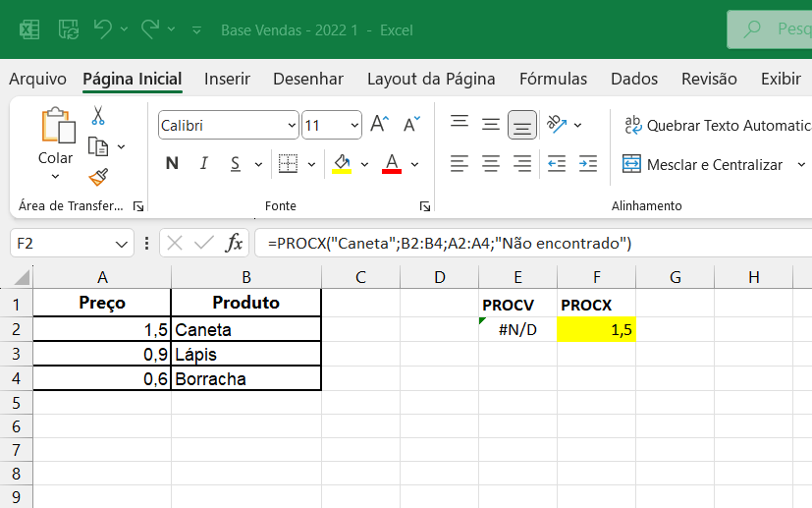The height and width of the screenshot is (508, 812).
Task: Open the undo history dropdown
Action: click(x=125, y=29)
